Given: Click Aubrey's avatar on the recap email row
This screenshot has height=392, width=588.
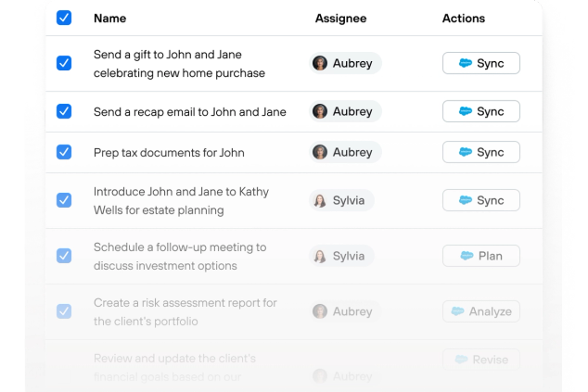Looking at the screenshot, I should coord(320,111).
